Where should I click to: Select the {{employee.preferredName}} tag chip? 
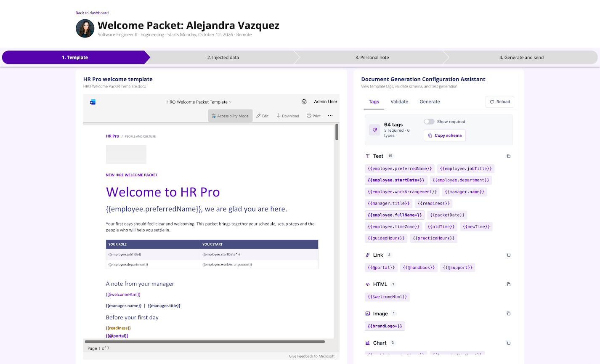point(400,169)
